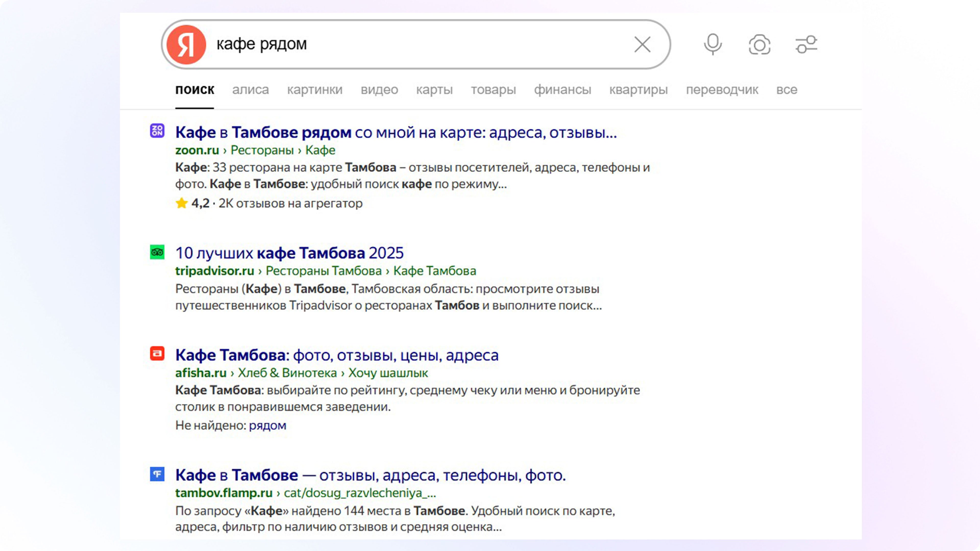Open search settings via the sliders icon
This screenshot has height=551, width=980.
(x=806, y=44)
